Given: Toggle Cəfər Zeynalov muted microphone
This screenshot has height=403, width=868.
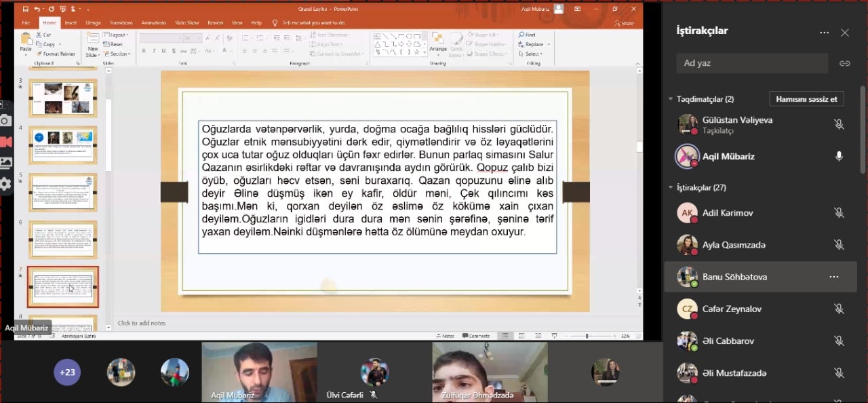Looking at the screenshot, I should coord(839,309).
